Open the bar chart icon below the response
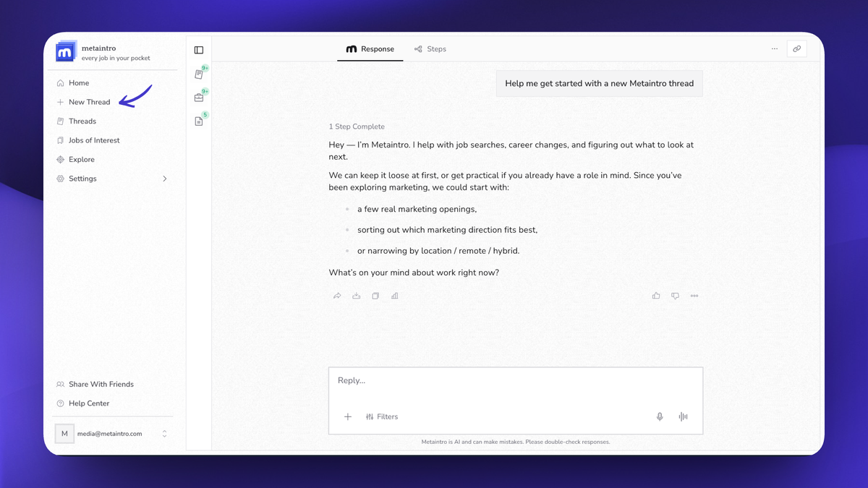Viewport: 868px width, 488px height. (x=394, y=296)
